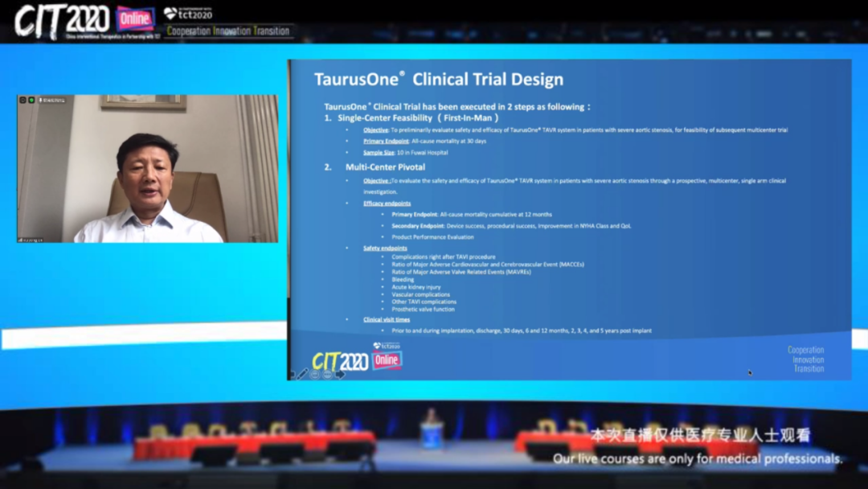Click the text Sample Size: 10 in Fuwai Hospital
Viewport: 868px width, 489px height.
point(405,152)
